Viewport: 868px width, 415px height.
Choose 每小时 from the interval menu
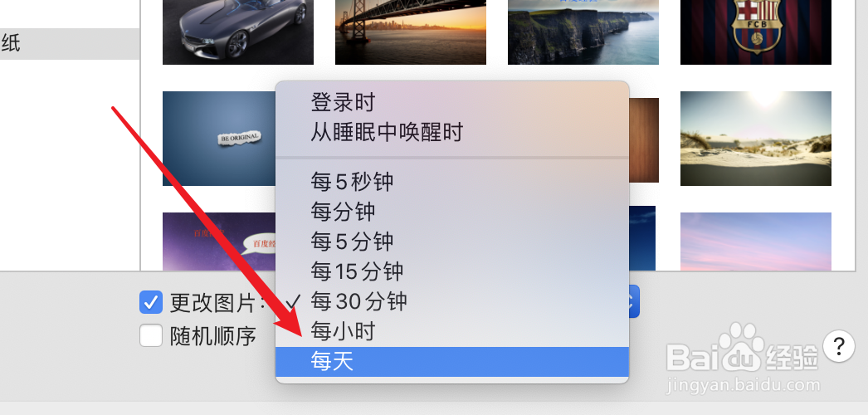452,331
